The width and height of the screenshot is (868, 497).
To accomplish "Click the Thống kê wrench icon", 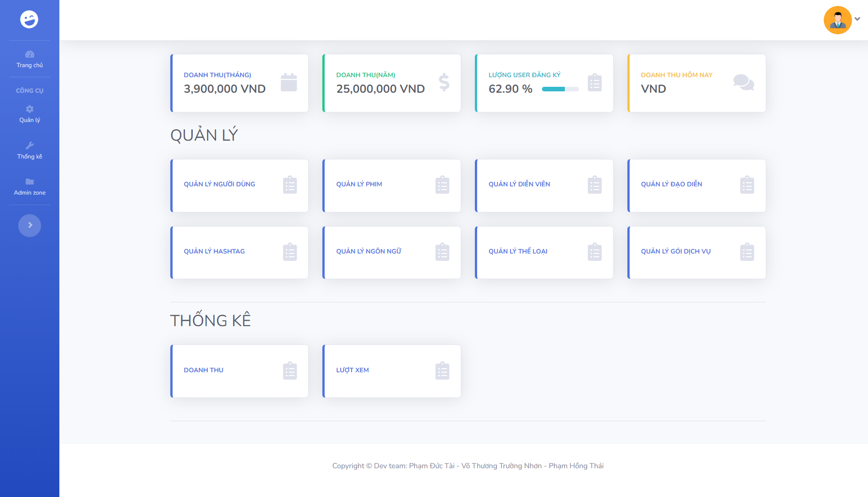I will pos(30,145).
